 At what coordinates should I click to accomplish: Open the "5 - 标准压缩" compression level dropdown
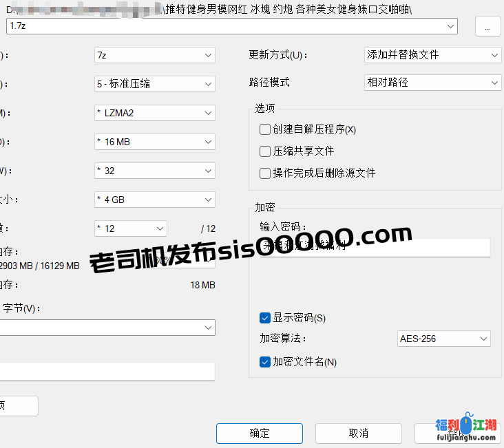[x=208, y=84]
